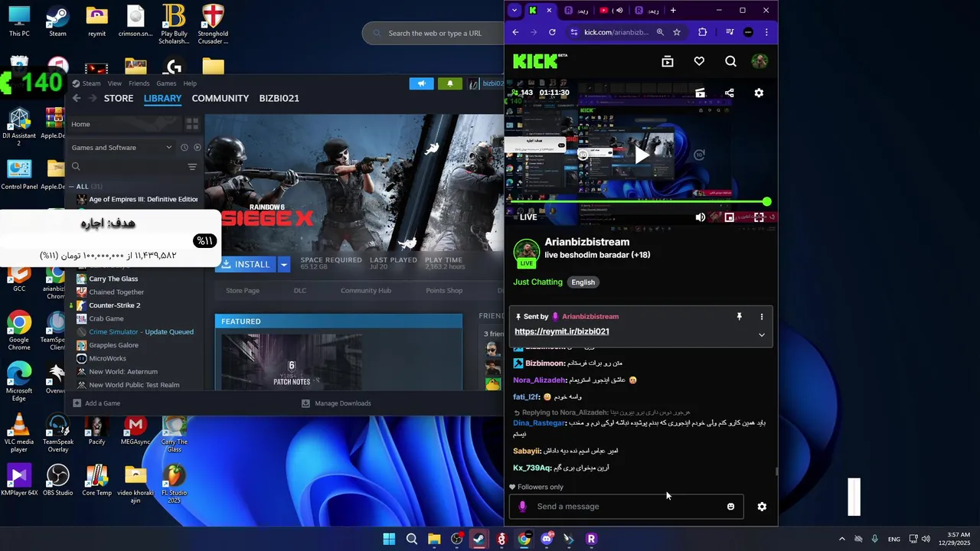Viewport: 980px width, 551px height.
Task: Switch to the STORE tab in Steam
Action: pyautogui.click(x=119, y=98)
